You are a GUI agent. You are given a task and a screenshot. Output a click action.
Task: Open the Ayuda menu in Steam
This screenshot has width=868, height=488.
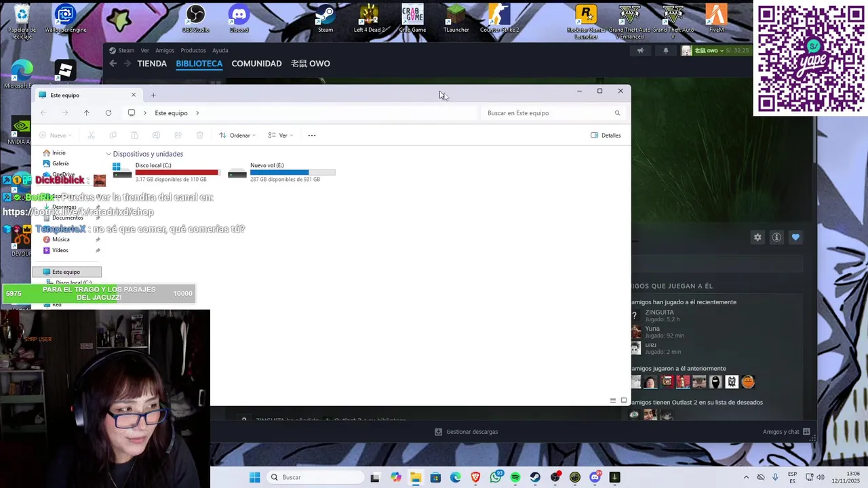point(220,50)
